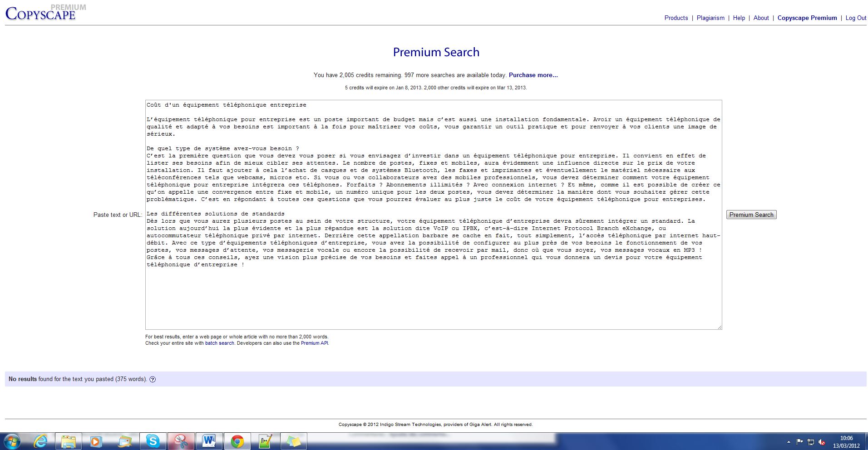Viewport: 868px width, 450px height.
Task: Open the Snipping Tool in the taskbar
Action: pos(181,441)
